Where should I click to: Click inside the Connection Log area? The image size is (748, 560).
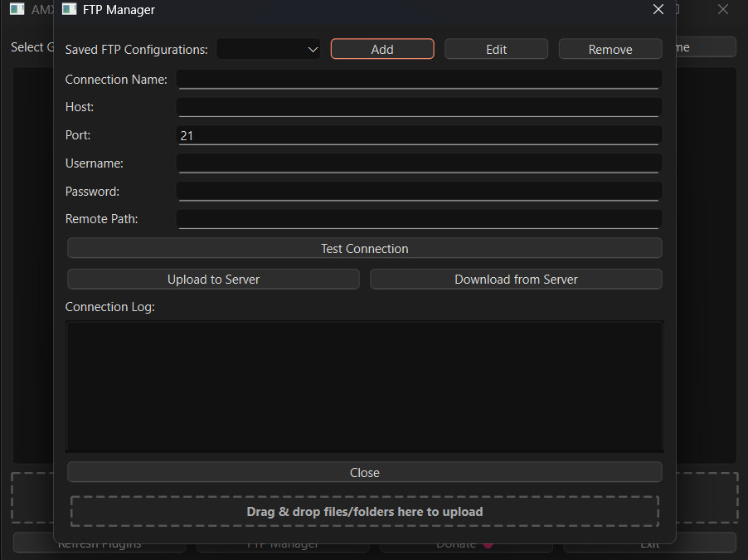364,386
